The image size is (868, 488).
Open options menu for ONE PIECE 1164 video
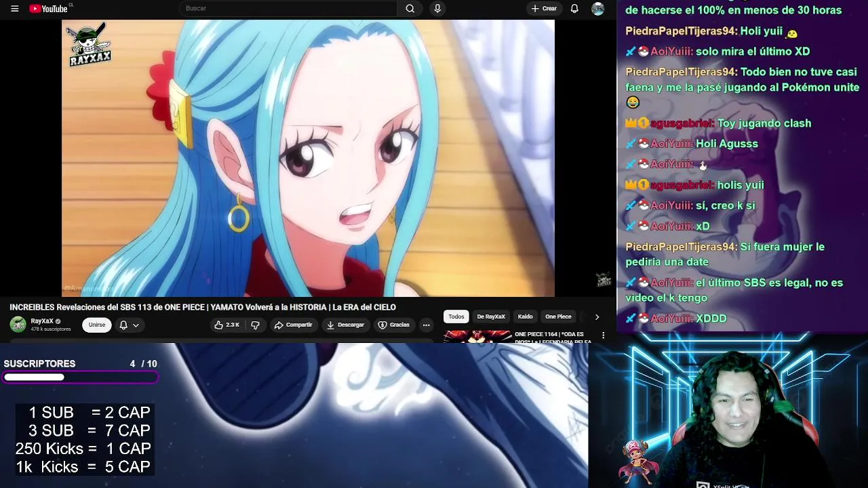pyautogui.click(x=603, y=335)
